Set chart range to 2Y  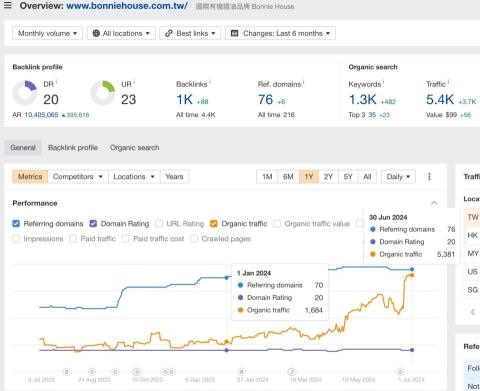(329, 177)
